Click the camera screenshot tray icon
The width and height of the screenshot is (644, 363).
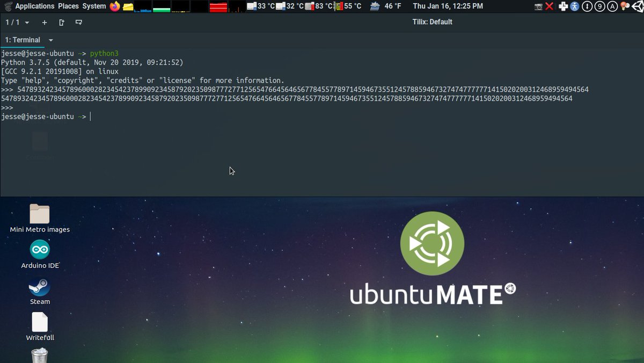pyautogui.click(x=539, y=6)
